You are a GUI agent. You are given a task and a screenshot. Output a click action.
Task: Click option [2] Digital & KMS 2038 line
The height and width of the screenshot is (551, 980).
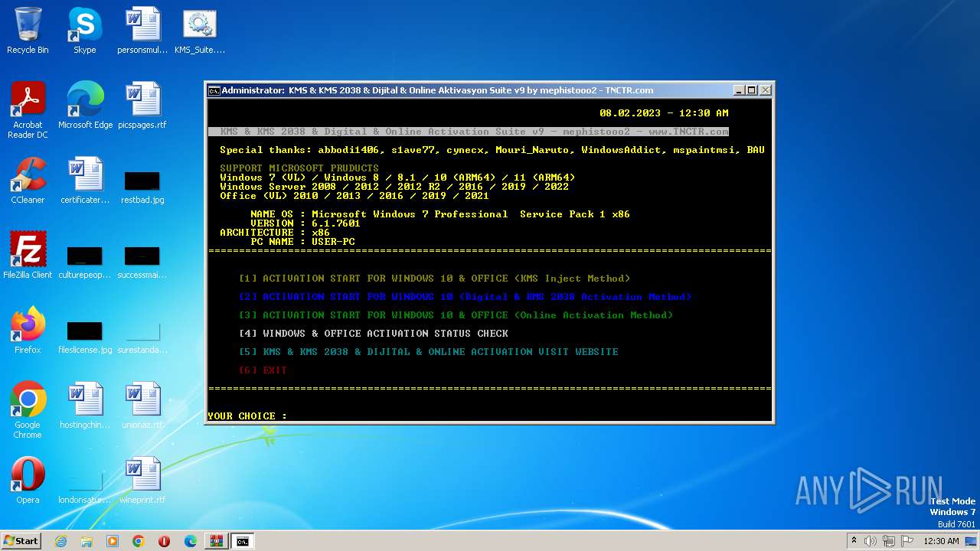(465, 297)
